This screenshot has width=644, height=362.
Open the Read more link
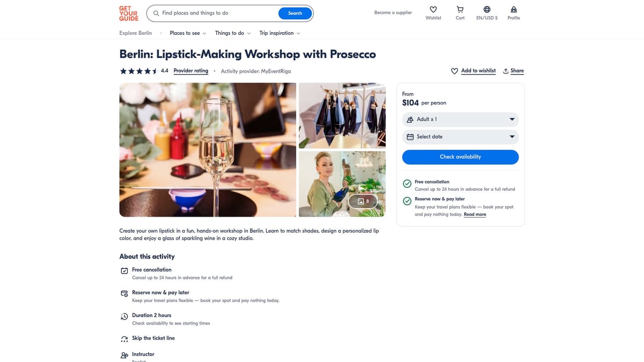tap(475, 215)
